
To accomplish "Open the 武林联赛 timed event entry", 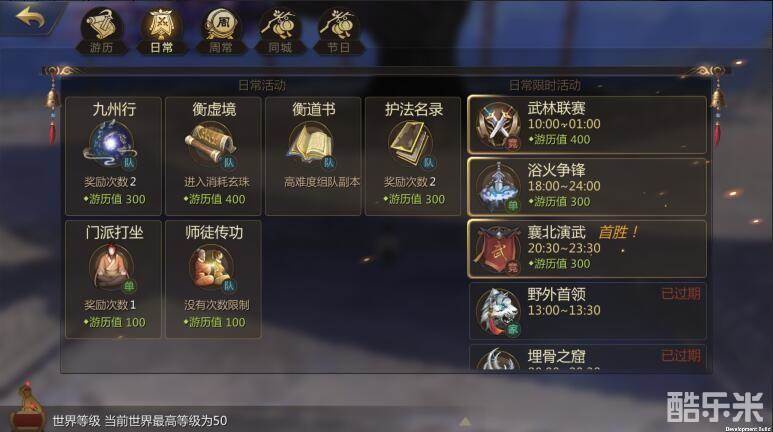I will coord(587,125).
